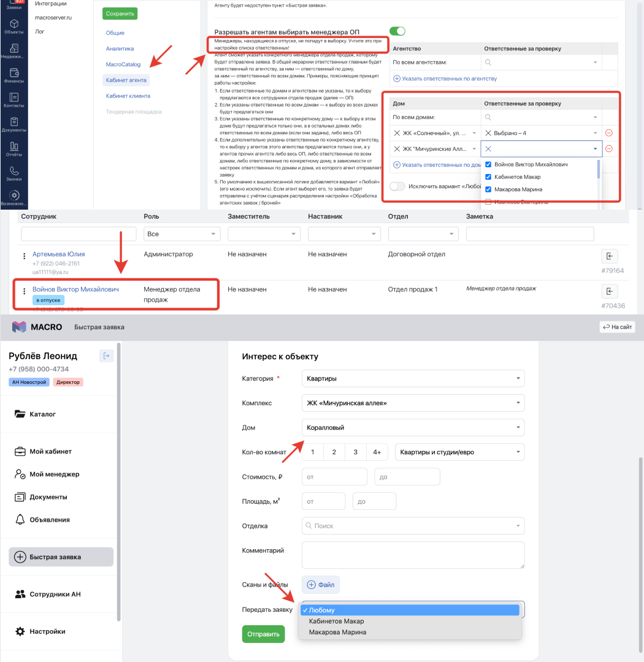Remove ЖК «Солнечный» row with minus icon
The image size is (644, 662).
pos(609,133)
